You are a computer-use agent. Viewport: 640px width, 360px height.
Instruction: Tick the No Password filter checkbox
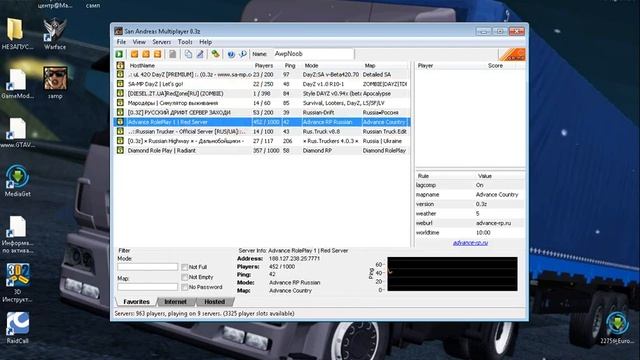tap(184, 287)
